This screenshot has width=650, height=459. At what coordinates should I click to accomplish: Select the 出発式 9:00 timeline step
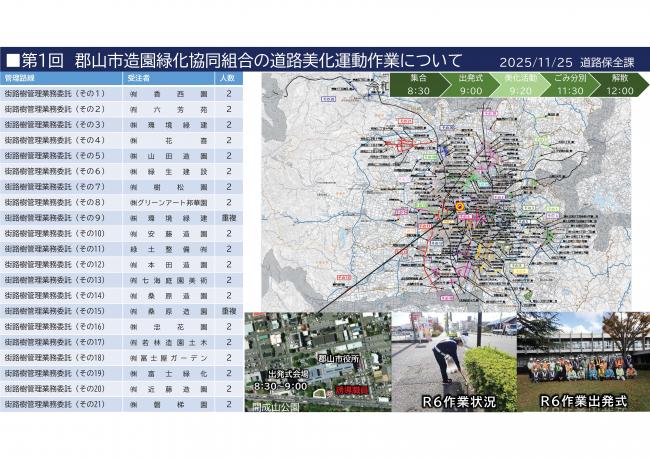[x=471, y=83]
